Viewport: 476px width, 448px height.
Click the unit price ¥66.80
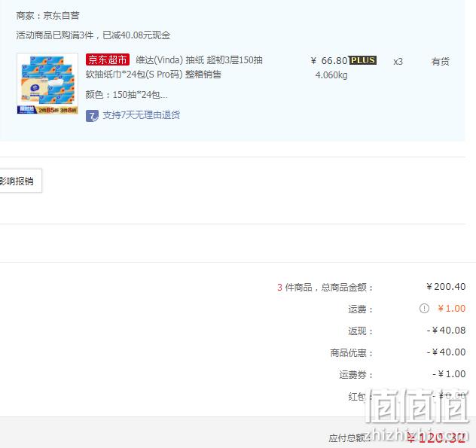[x=329, y=61]
